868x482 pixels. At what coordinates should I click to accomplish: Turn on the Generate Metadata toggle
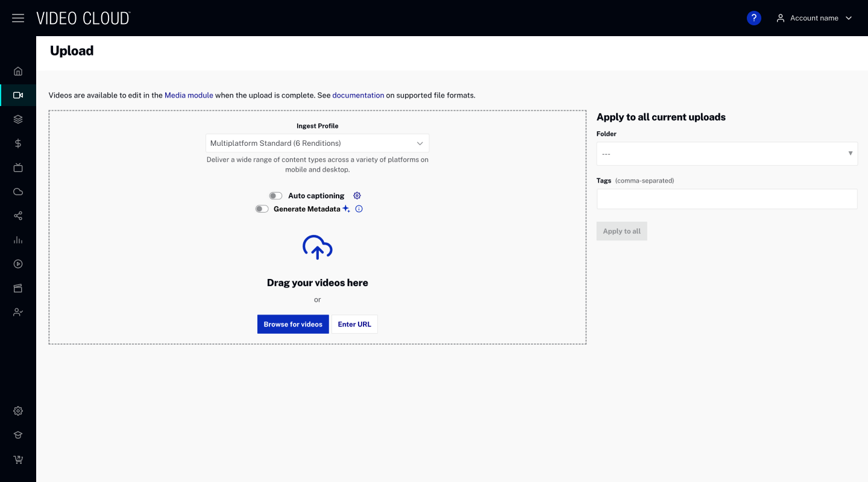pos(262,209)
